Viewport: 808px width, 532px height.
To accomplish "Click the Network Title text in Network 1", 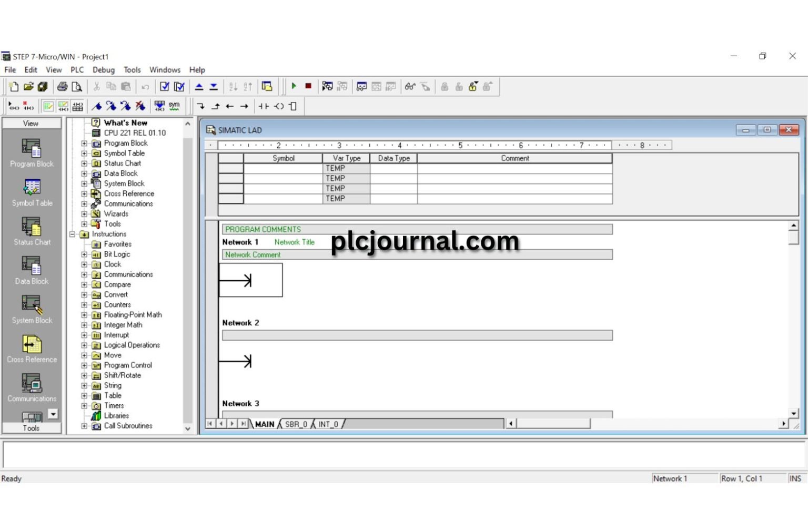I will [x=294, y=242].
